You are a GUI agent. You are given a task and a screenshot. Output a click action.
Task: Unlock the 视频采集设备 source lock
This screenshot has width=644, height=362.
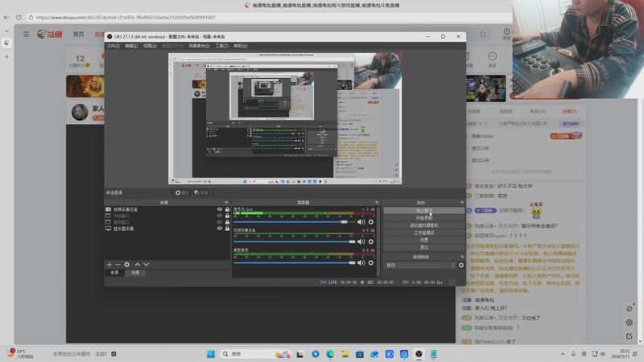pyautogui.click(x=227, y=209)
